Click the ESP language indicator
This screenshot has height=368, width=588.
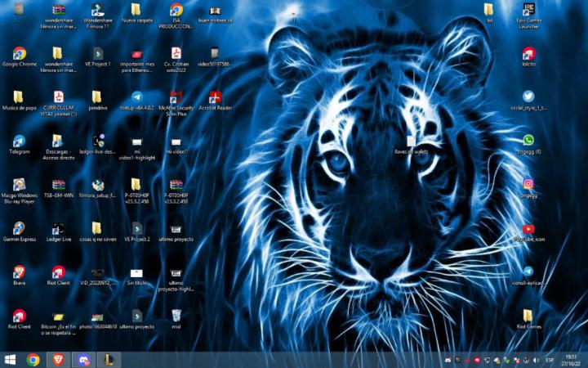click(x=550, y=360)
